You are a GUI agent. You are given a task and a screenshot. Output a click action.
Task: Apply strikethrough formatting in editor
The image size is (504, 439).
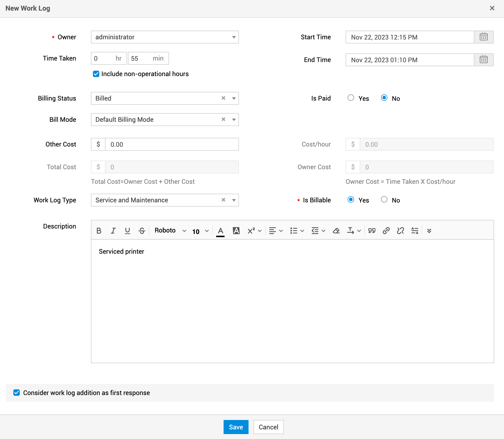[142, 231]
